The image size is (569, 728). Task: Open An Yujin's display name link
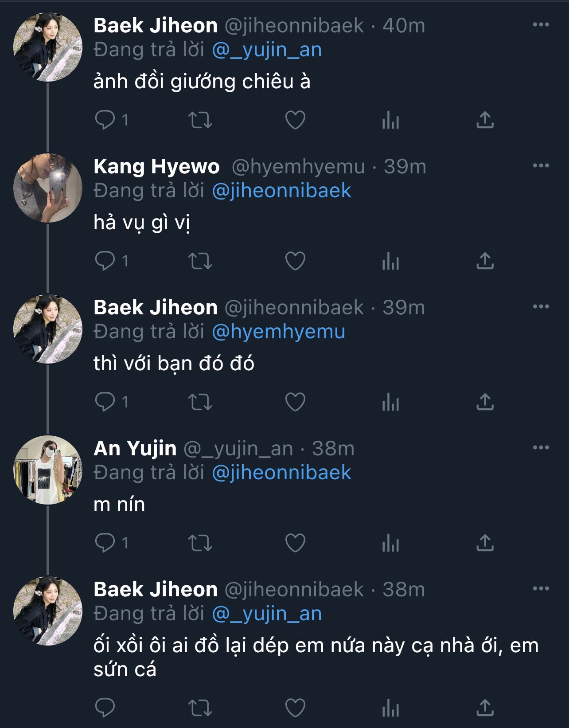[x=135, y=449]
